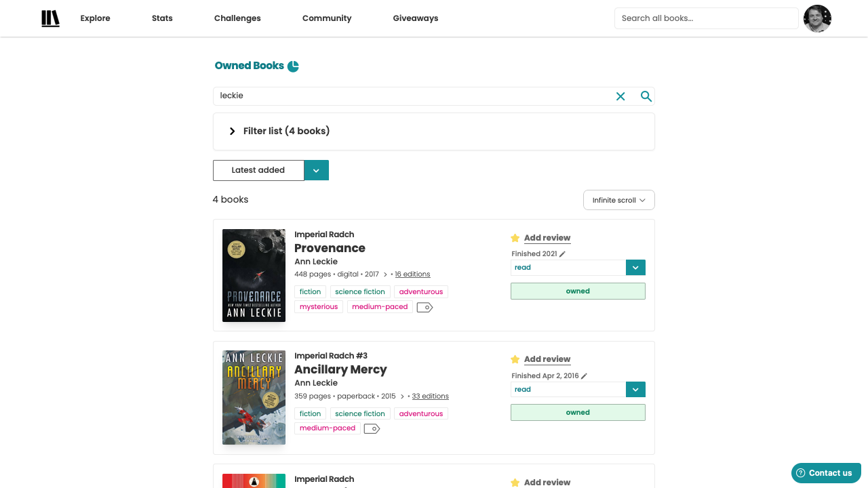The image size is (868, 488).
Task: Click the star to rate Ancillary Mercy
Action: coord(515,359)
